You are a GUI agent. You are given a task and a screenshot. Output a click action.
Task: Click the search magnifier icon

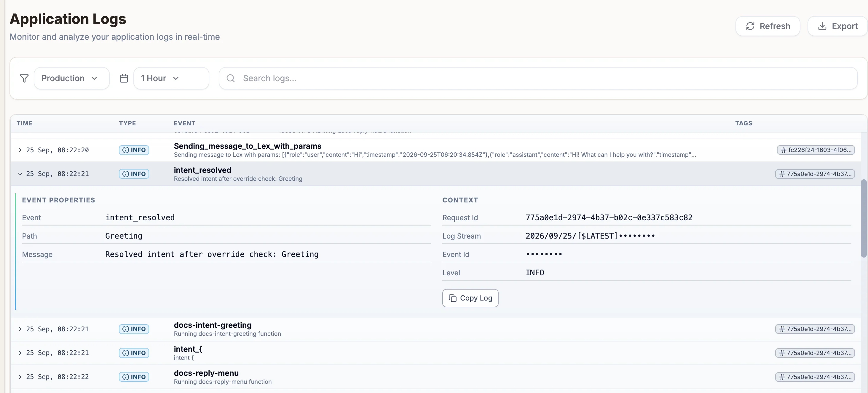pyautogui.click(x=230, y=78)
